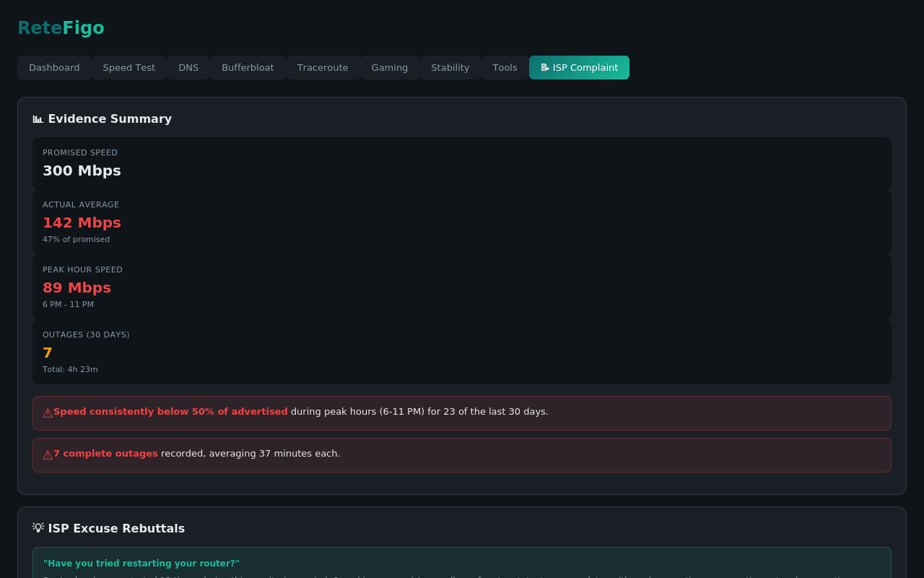The image size is (924, 578).
Task: Switch to the DNS tab
Action: coord(188,67)
